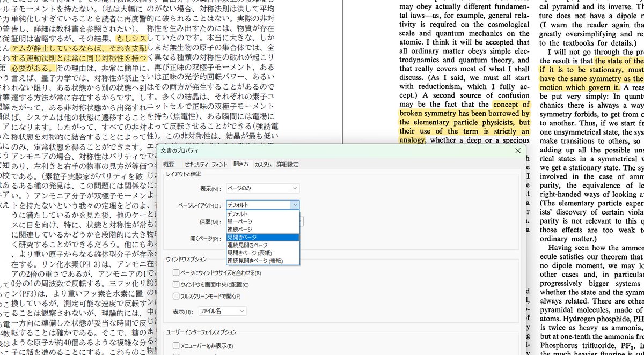Open the 表示(N) dropdown showing ページのみ
The width and height of the screenshot is (644, 355).
coord(262,188)
